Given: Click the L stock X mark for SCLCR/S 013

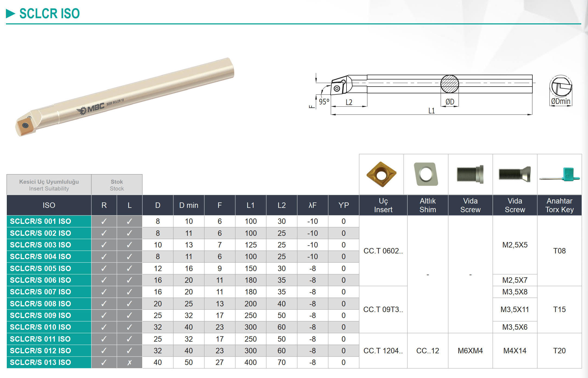Looking at the screenshot, I should tap(129, 363).
